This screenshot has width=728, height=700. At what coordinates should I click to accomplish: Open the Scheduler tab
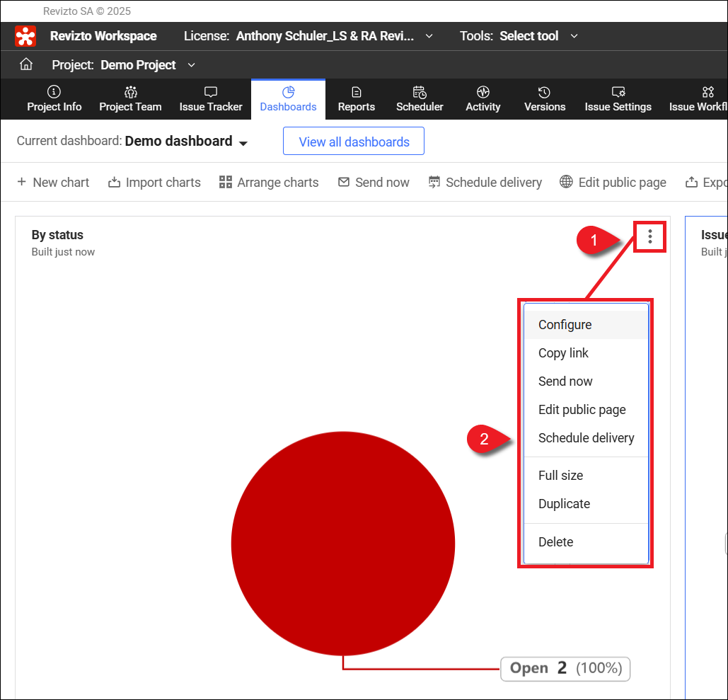420,99
